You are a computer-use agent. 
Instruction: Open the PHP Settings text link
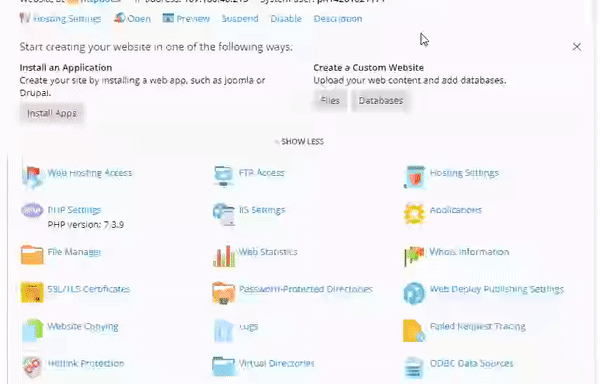pos(74,210)
